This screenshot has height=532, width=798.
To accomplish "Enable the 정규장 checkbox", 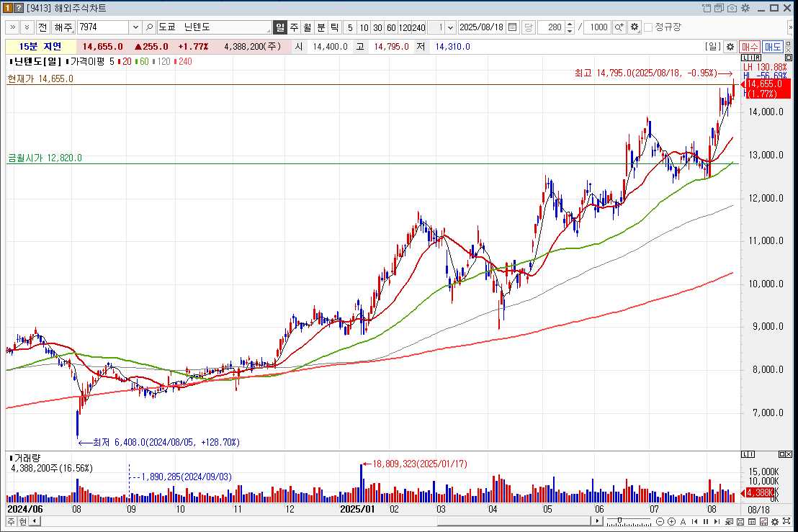I will [648, 27].
